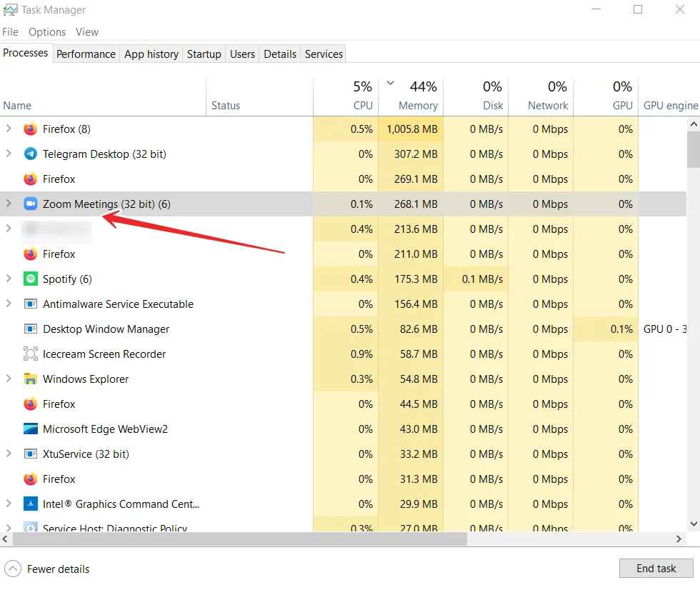Viewport: 700px width, 590px height.
Task: Click the 0.9% CPU value
Action: point(361,354)
